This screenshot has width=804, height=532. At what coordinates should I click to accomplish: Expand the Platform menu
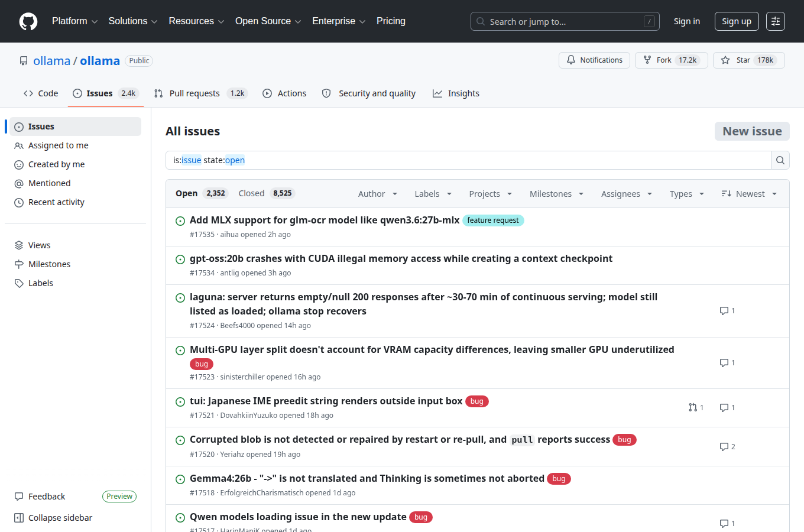[x=75, y=21]
